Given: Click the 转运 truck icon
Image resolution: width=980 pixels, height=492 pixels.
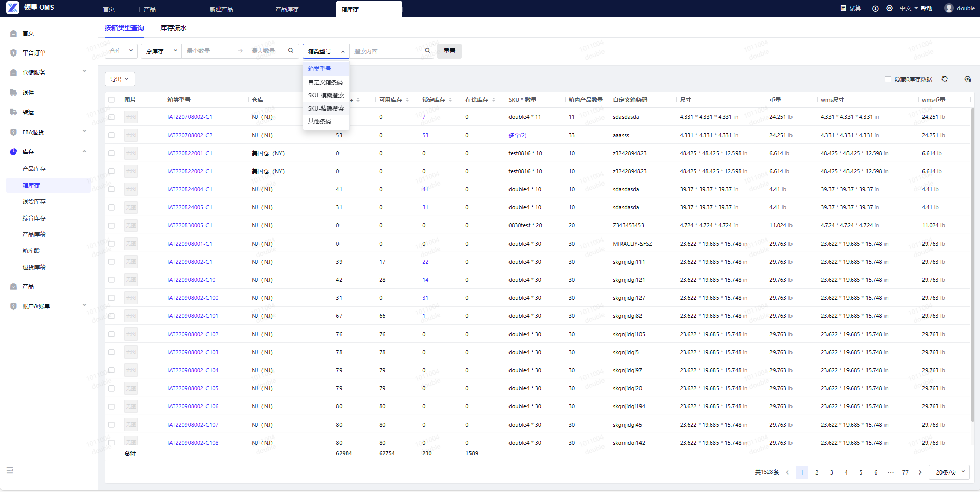Looking at the screenshot, I should coord(13,112).
